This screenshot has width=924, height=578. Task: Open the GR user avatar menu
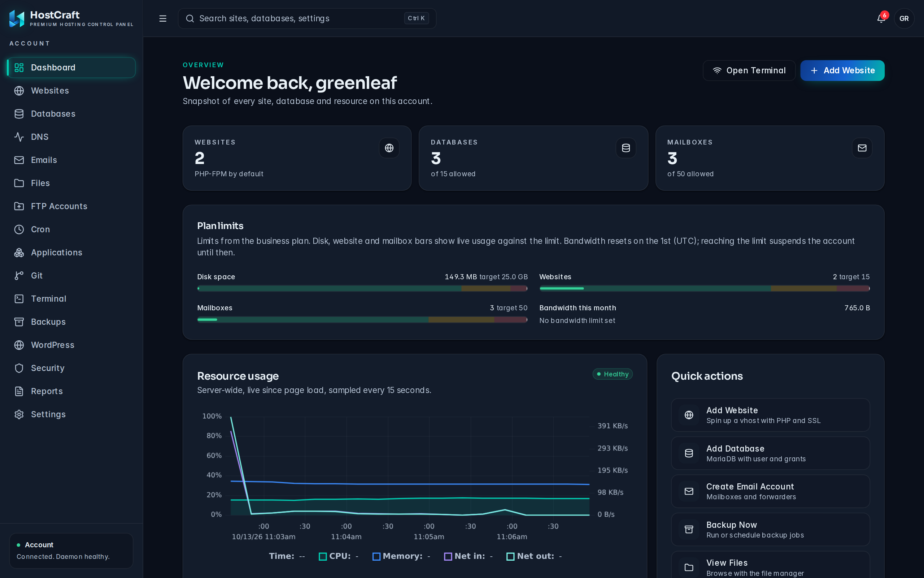tap(904, 18)
